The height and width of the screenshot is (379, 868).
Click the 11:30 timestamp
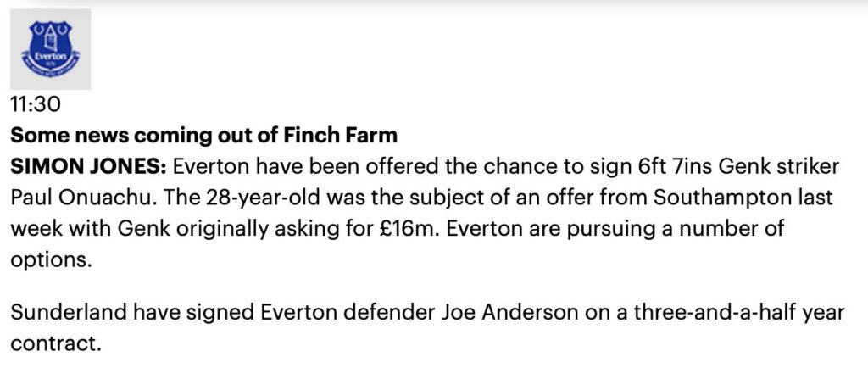37,106
